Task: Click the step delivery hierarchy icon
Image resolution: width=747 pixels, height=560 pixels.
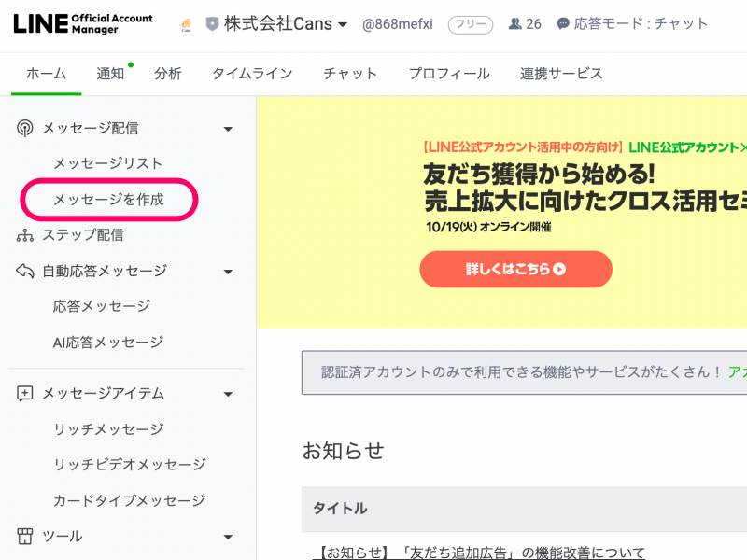Action: pyautogui.click(x=25, y=235)
